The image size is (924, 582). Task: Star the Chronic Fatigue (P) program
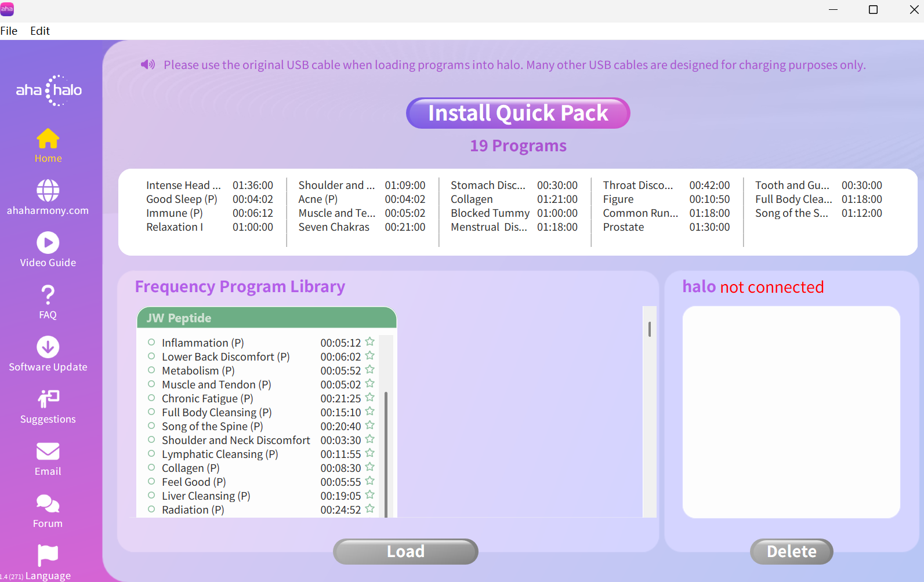(370, 397)
